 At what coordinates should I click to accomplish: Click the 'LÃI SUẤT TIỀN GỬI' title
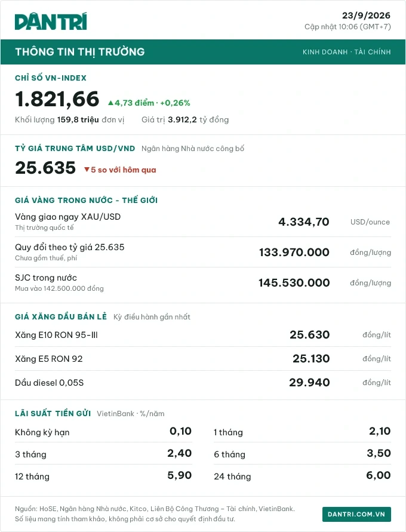(x=53, y=413)
